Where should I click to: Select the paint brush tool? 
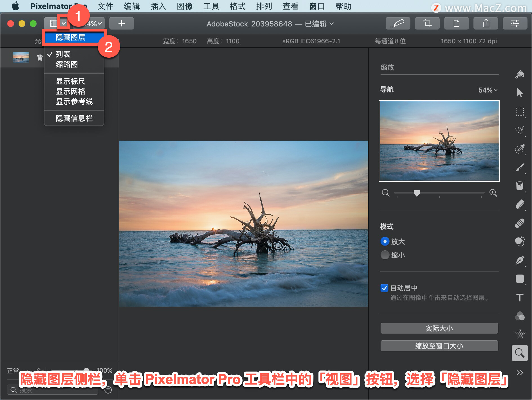(x=520, y=167)
